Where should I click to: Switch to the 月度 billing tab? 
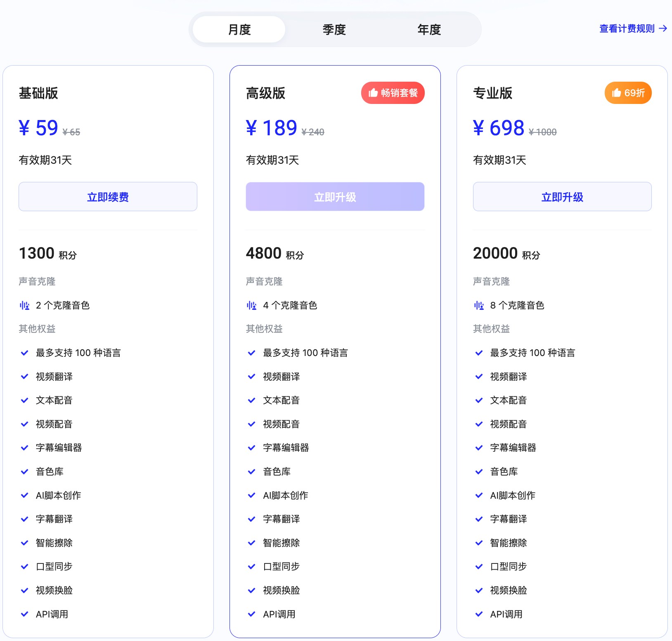click(x=239, y=29)
